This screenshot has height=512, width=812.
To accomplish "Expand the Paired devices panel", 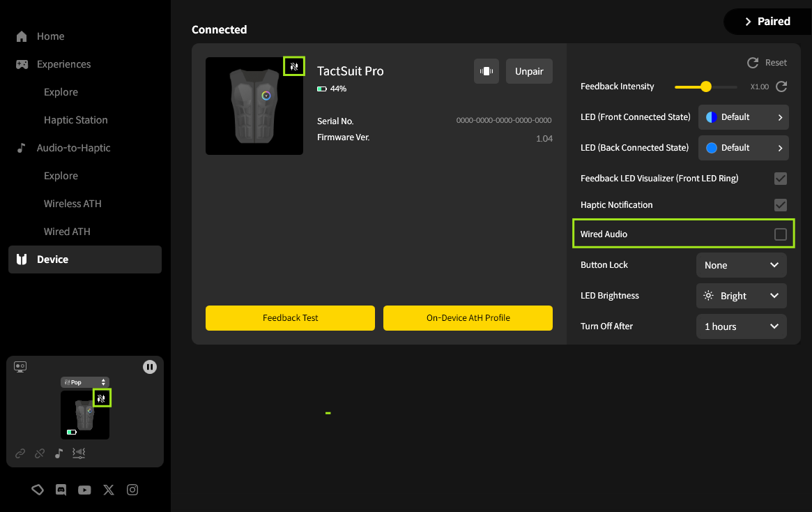I will pos(767,22).
